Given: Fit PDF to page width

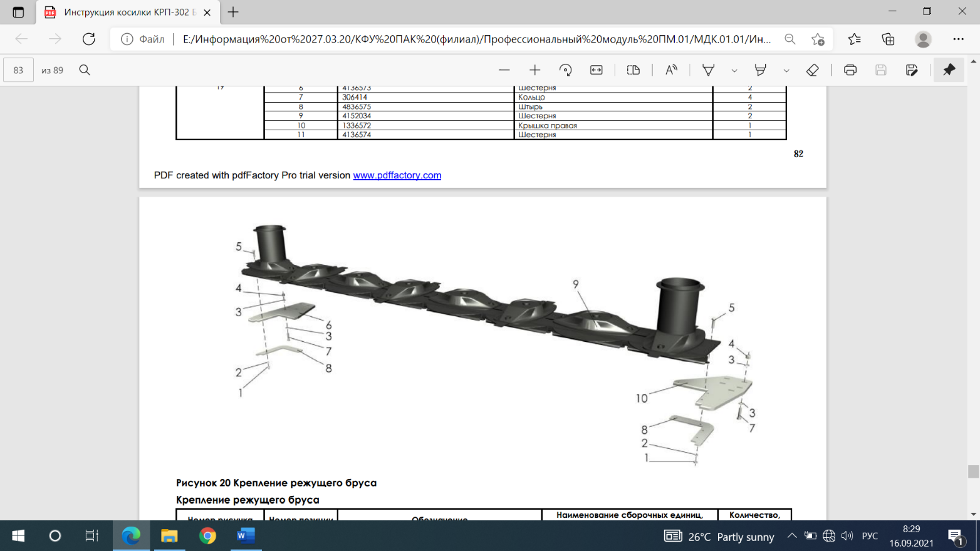Looking at the screenshot, I should point(597,70).
